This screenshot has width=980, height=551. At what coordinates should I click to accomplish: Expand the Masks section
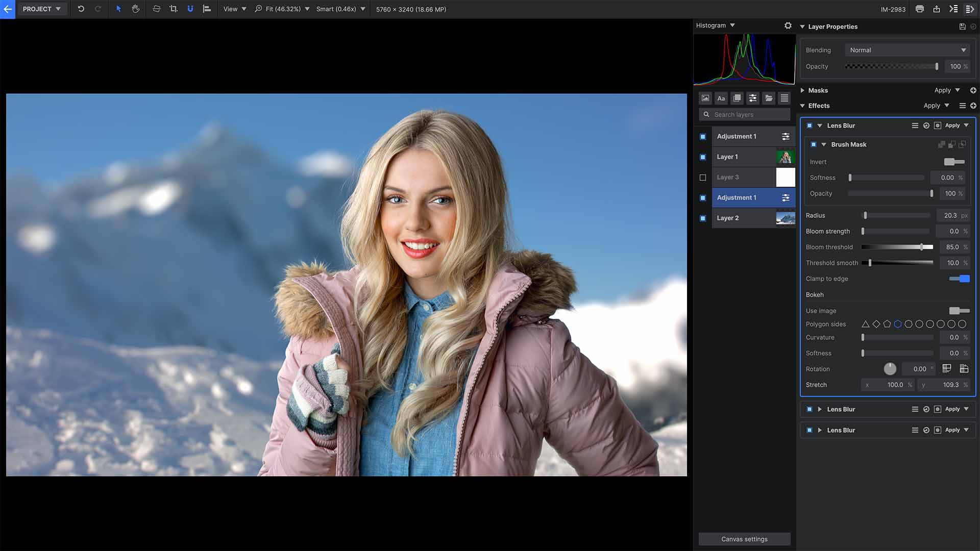(803, 90)
